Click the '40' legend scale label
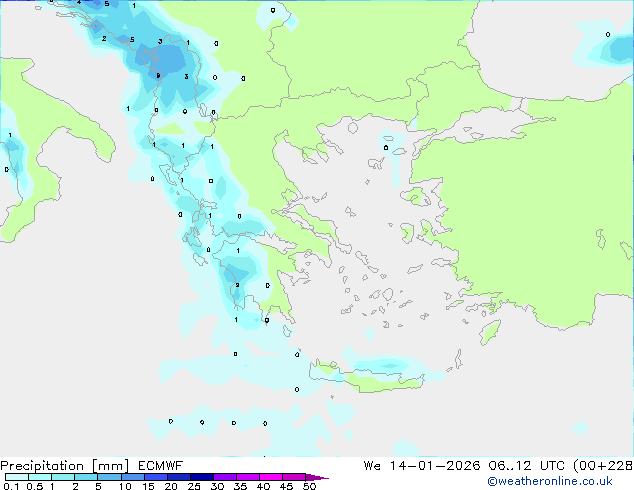634x490 pixels. 264,486
